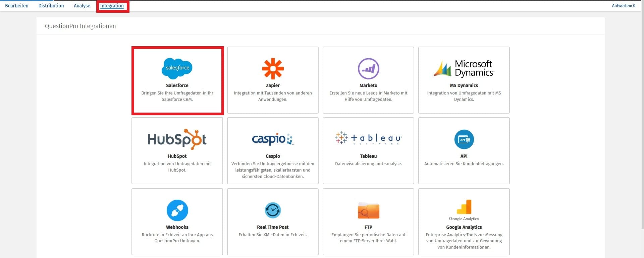Click the Google Analytics bold title
The width and height of the screenshot is (644, 258).
464,227
